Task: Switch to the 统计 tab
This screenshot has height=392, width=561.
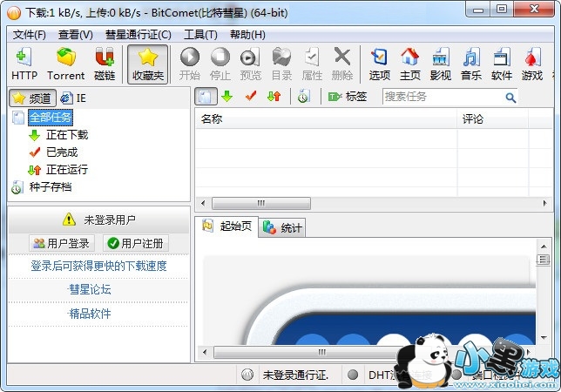Action: tap(282, 227)
